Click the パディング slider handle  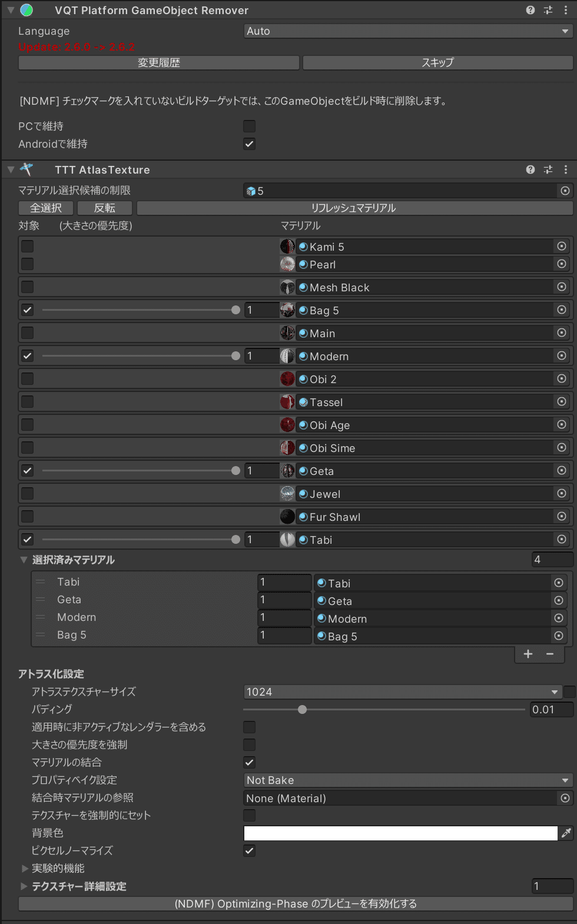303,709
